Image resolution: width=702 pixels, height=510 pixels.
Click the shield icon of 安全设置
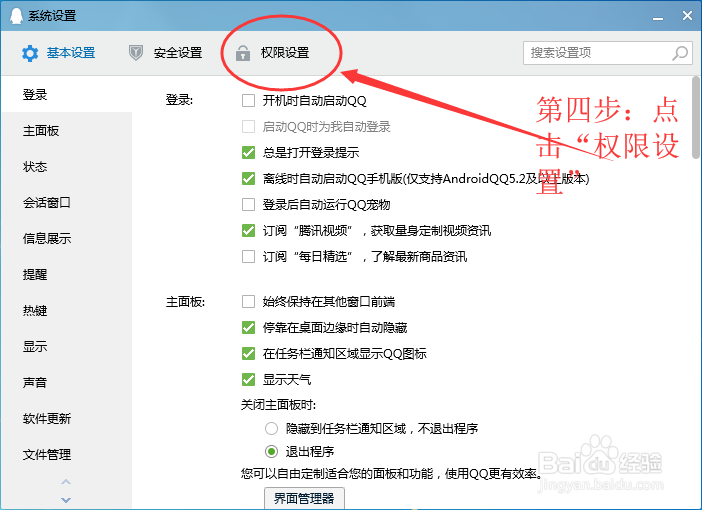tap(136, 53)
